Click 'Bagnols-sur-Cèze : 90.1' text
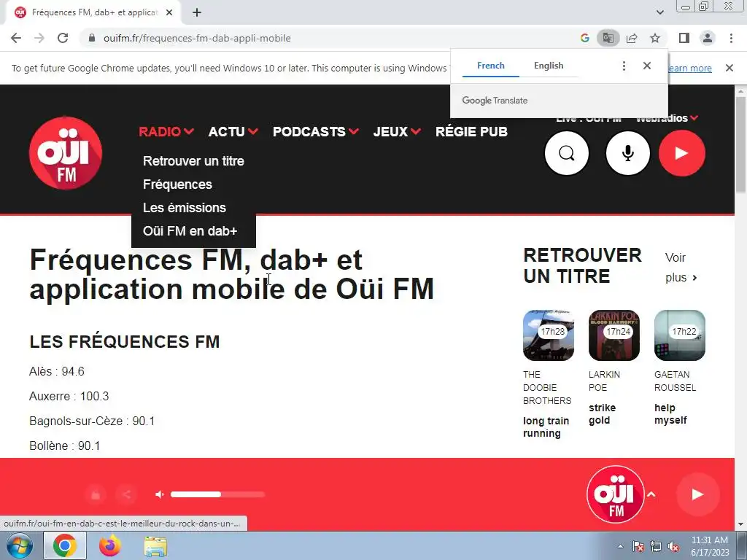The height and width of the screenshot is (560, 747). coord(92,421)
